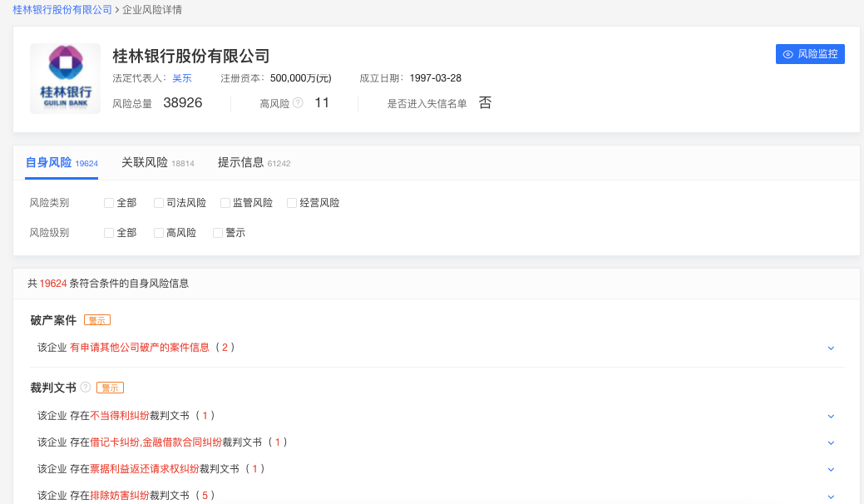This screenshot has height=504, width=864.
Task: Click the 风险总量 value 38926
Action: 183,103
